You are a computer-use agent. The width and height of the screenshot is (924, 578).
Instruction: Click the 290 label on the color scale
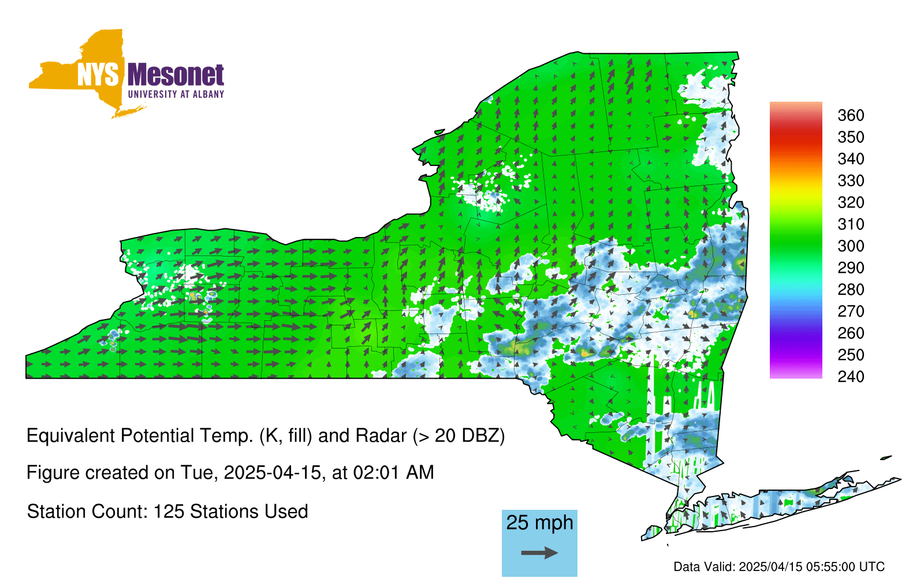(851, 268)
